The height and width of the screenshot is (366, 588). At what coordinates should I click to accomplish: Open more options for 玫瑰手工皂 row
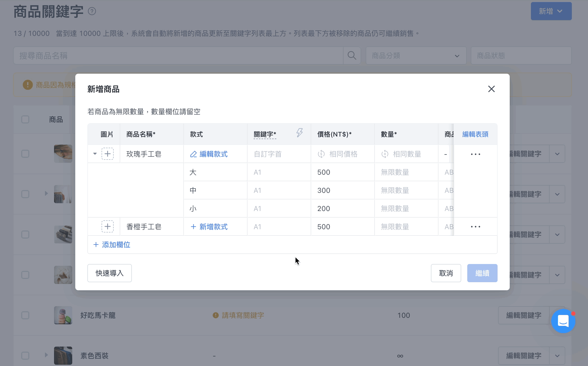(475, 154)
